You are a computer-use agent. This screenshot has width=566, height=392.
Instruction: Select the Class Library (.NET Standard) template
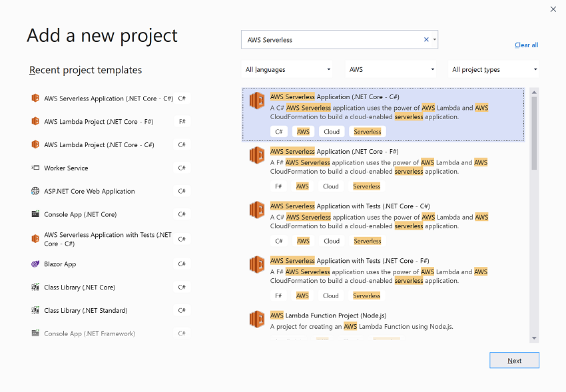[110, 310]
